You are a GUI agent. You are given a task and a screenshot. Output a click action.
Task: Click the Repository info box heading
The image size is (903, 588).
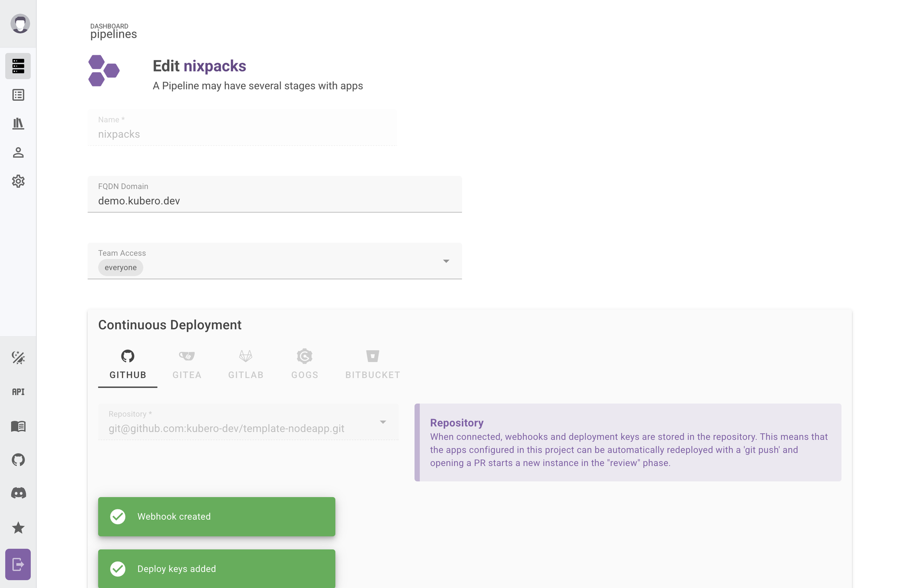point(457,423)
